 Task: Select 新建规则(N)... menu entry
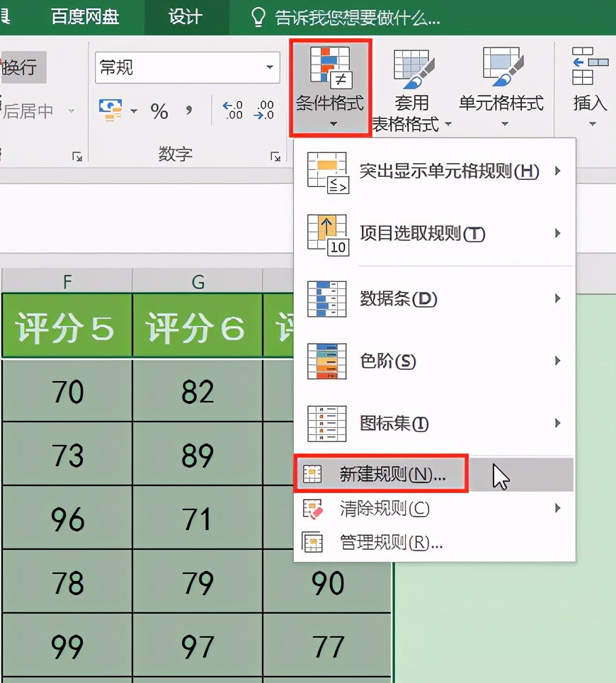[x=435, y=474]
